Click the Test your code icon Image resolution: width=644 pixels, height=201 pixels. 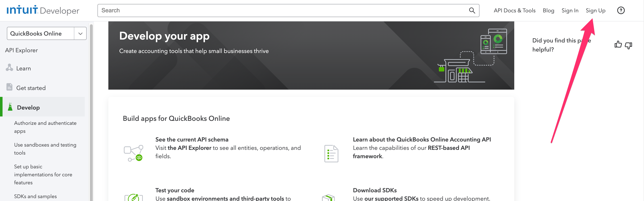pos(134,197)
